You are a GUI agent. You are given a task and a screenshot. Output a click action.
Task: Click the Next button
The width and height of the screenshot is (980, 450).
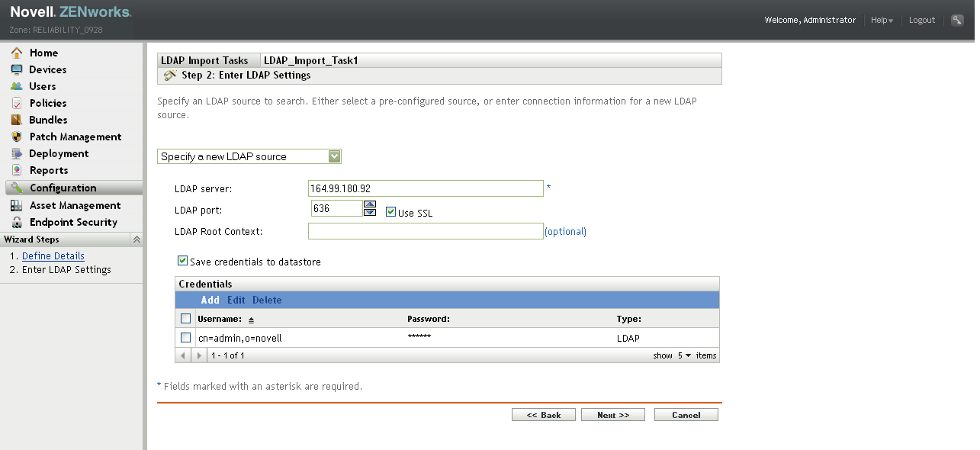tap(612, 414)
